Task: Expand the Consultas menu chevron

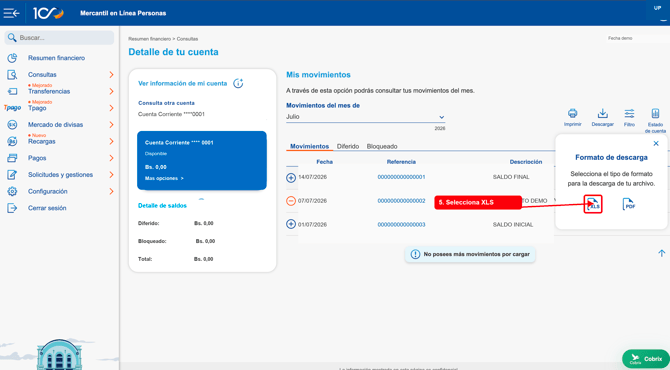Action: (x=111, y=74)
